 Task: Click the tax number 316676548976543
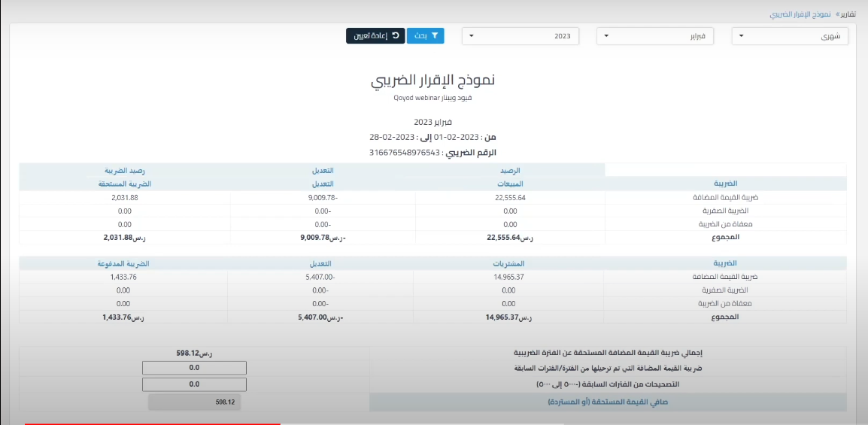[404, 153]
